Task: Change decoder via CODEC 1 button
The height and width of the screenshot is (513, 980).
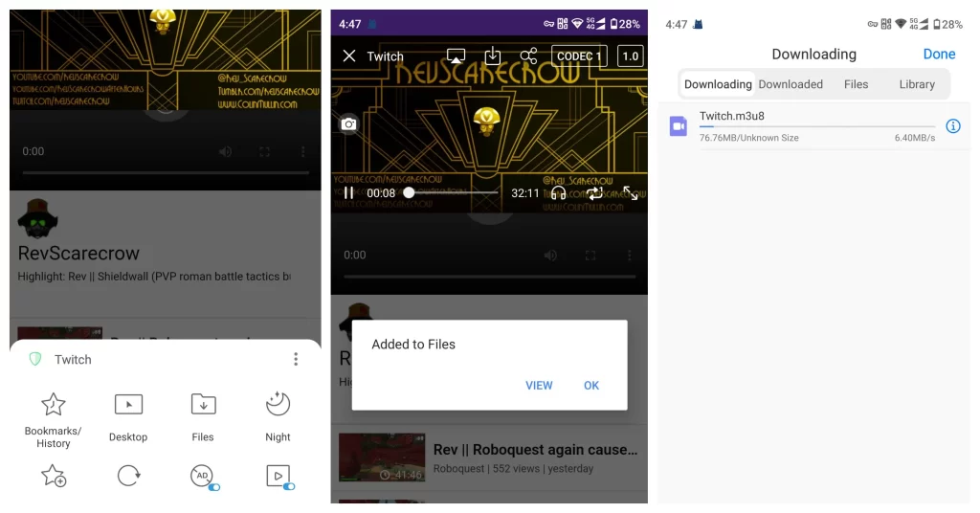Action: (x=579, y=56)
